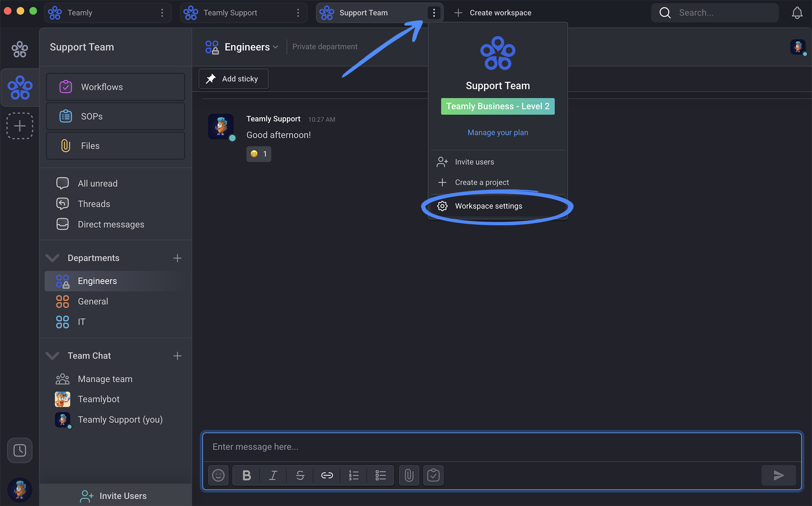This screenshot has height=506, width=812.
Task: Open profile avatar in rail bottom
Action: coord(20,489)
